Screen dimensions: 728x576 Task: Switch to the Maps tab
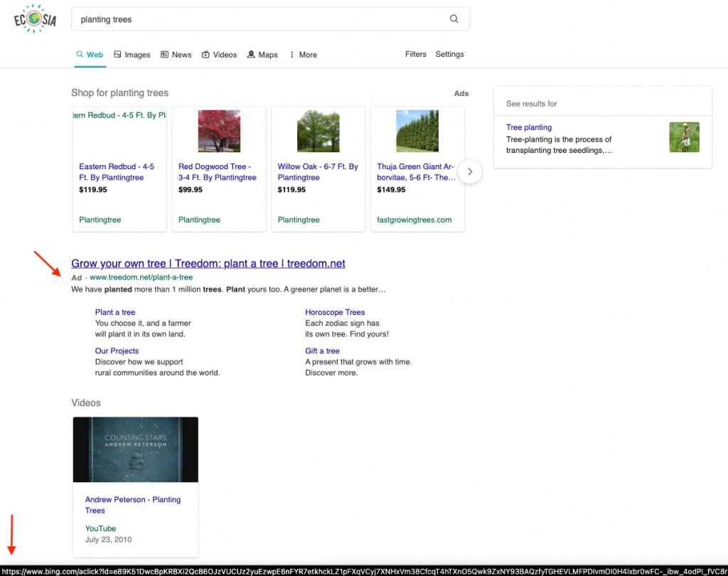(x=262, y=54)
